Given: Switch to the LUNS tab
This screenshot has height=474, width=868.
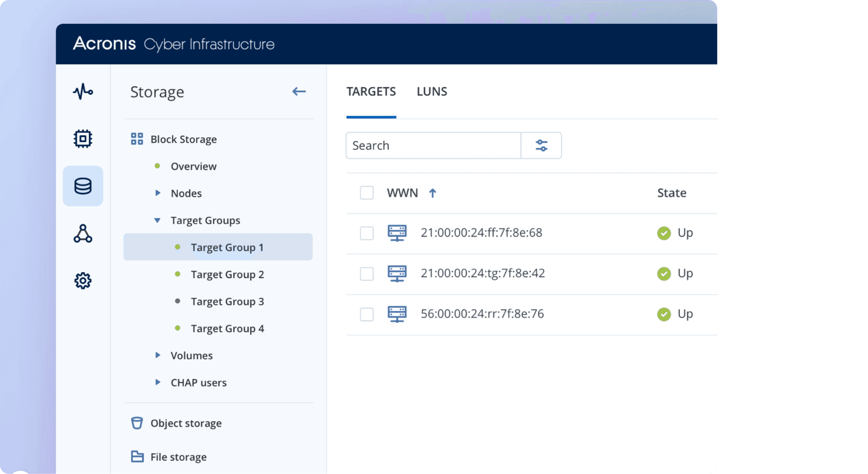Looking at the screenshot, I should click(x=432, y=92).
